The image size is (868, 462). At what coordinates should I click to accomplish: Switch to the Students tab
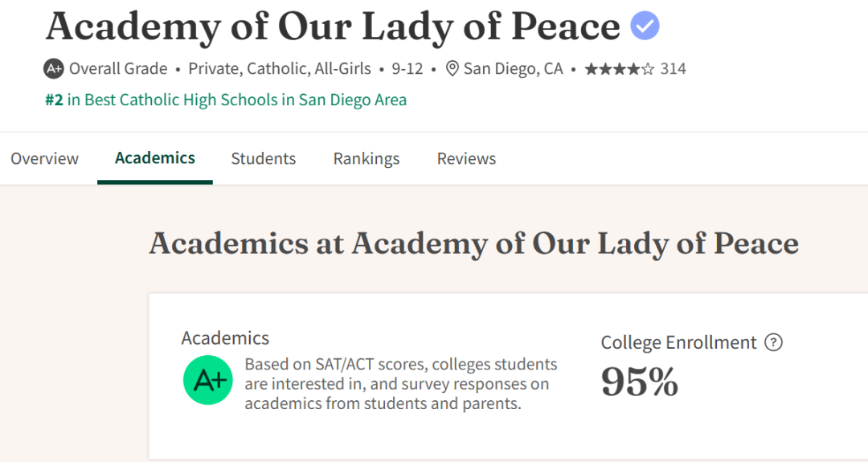click(x=264, y=158)
